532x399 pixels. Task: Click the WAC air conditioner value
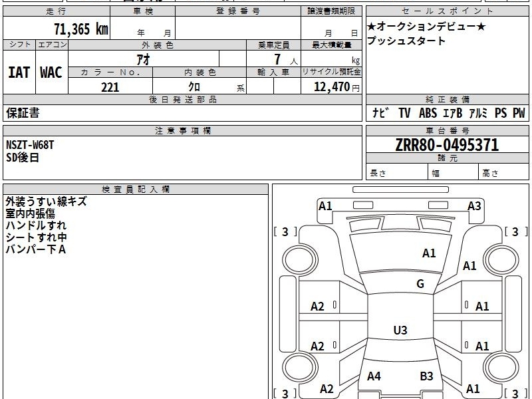tap(51, 72)
